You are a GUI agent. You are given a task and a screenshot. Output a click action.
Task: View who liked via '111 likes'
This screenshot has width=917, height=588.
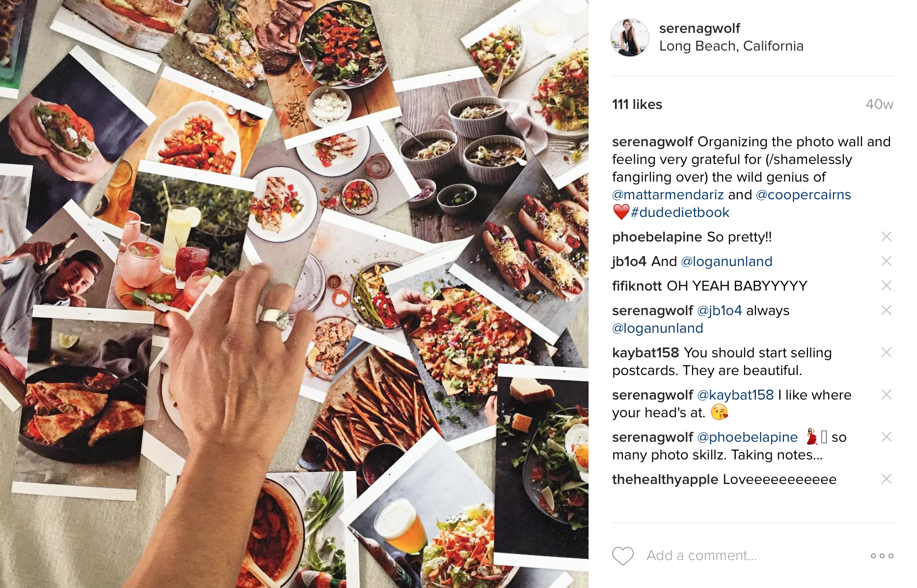(637, 105)
